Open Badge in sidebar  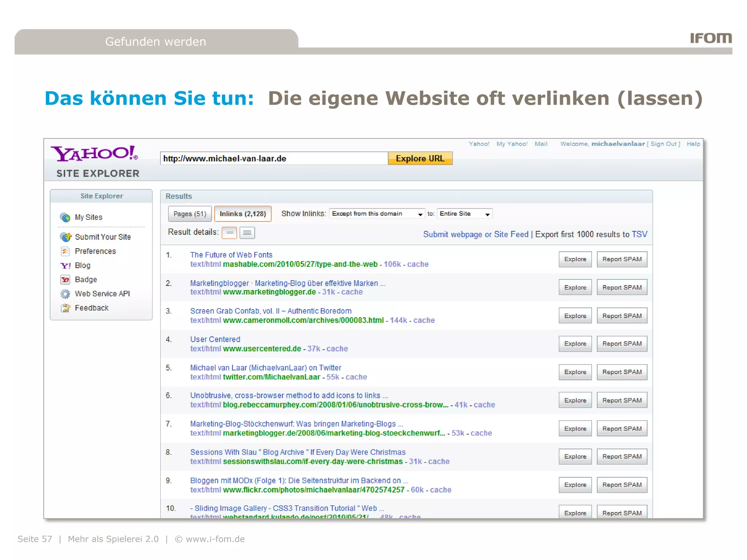(x=86, y=280)
